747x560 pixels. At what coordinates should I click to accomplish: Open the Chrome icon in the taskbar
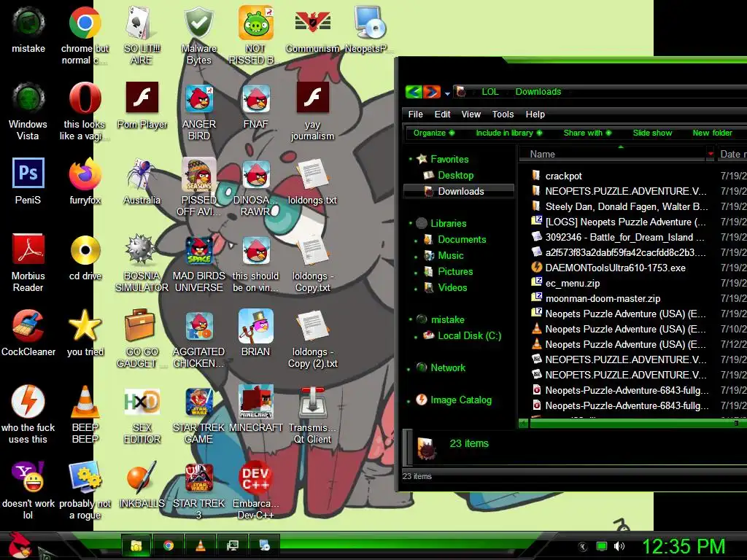pyautogui.click(x=169, y=545)
